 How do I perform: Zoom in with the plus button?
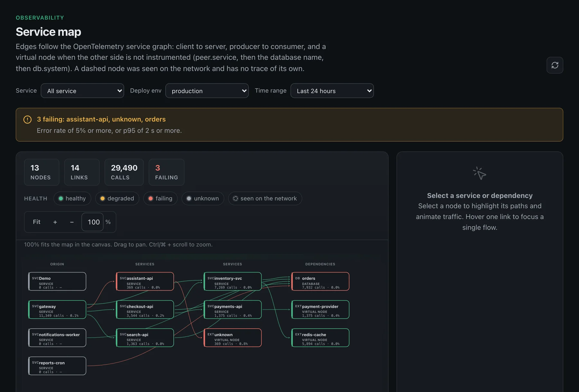55,222
